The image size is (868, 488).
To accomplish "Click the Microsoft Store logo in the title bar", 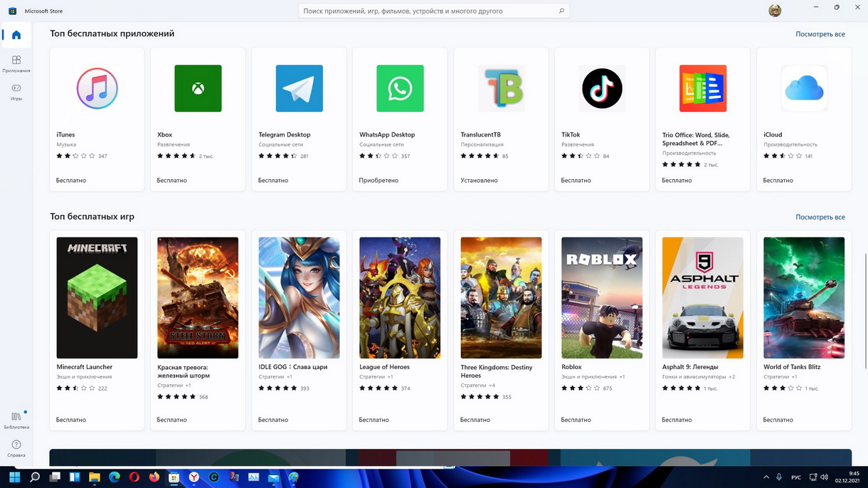I will click(12, 11).
